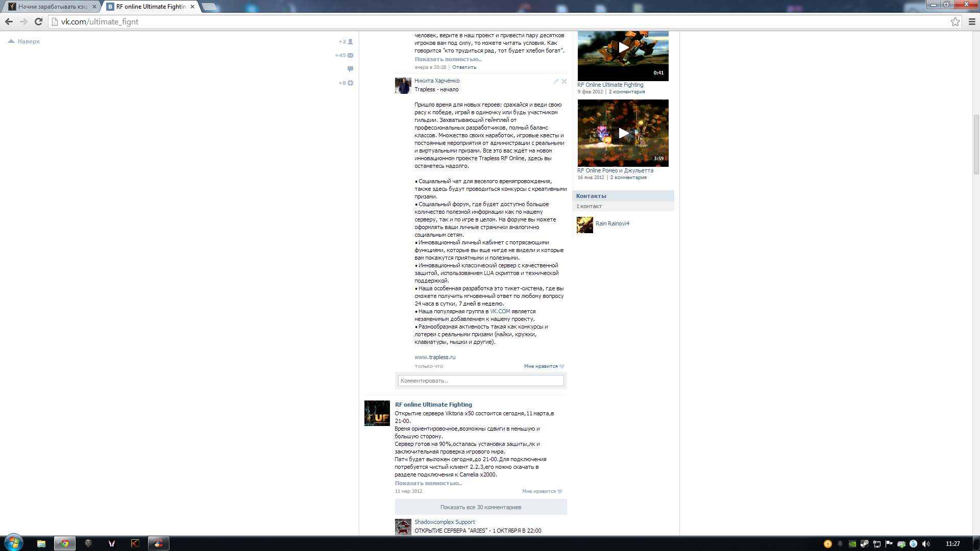Show all 30 comments
Image resolution: width=980 pixels, height=551 pixels.
[481, 507]
